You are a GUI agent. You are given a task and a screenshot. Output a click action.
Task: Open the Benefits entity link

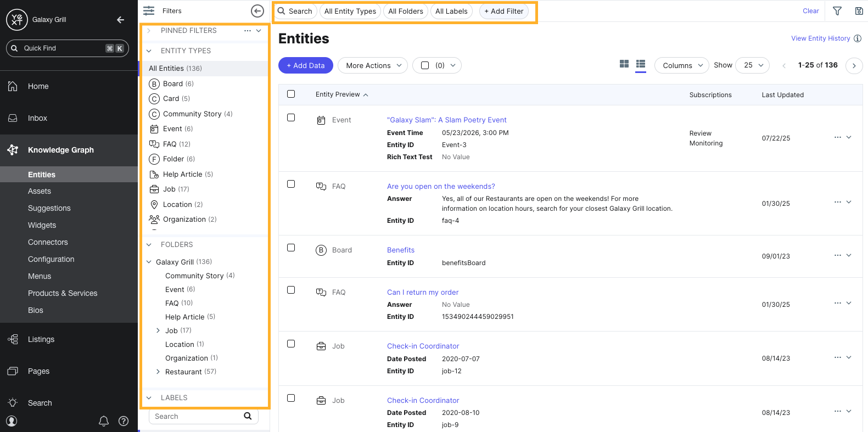tap(401, 250)
